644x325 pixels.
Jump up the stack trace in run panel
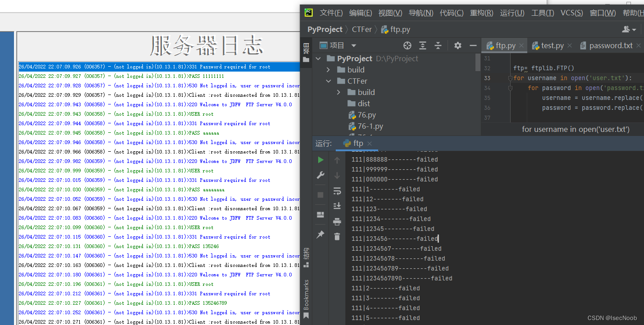[337, 160]
